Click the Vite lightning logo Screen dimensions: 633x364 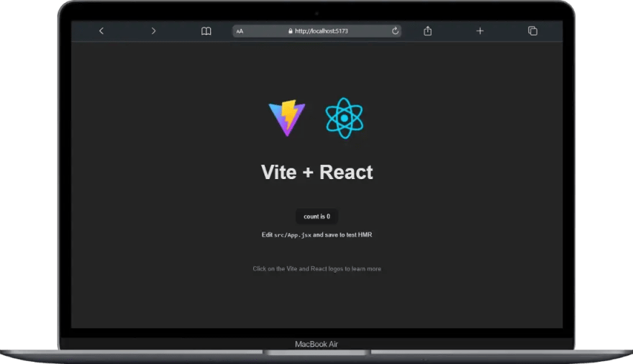point(287,118)
